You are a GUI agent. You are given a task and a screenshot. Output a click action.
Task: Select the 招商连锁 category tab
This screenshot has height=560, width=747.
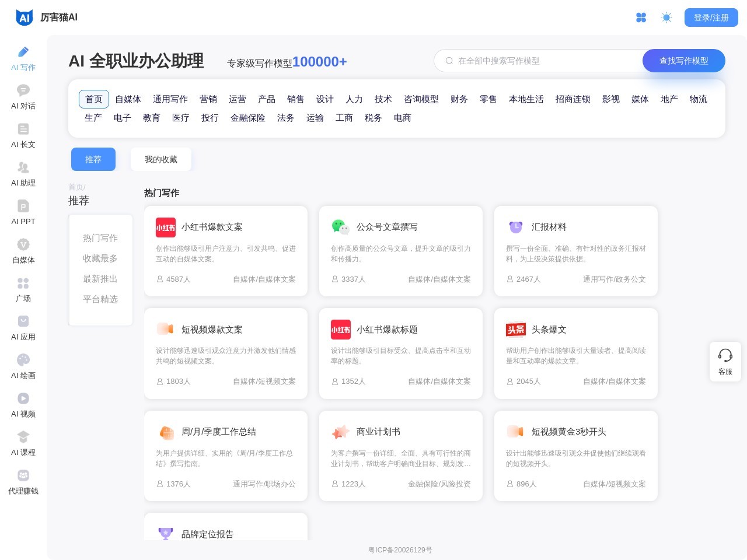[x=573, y=99]
